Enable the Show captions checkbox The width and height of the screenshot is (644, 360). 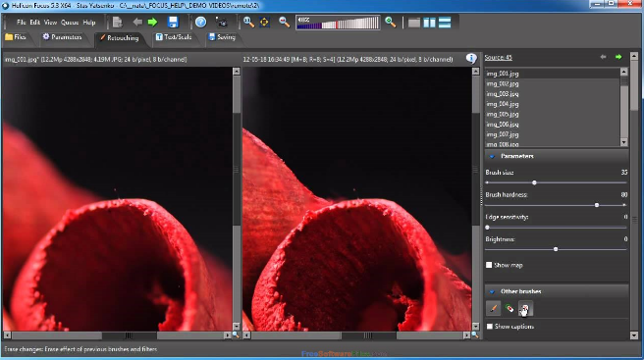[x=490, y=327]
